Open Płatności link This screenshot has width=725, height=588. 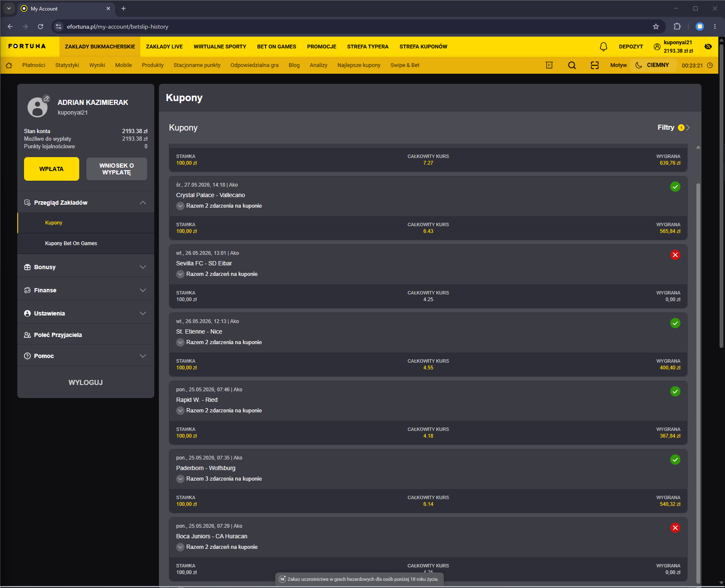pyautogui.click(x=34, y=65)
